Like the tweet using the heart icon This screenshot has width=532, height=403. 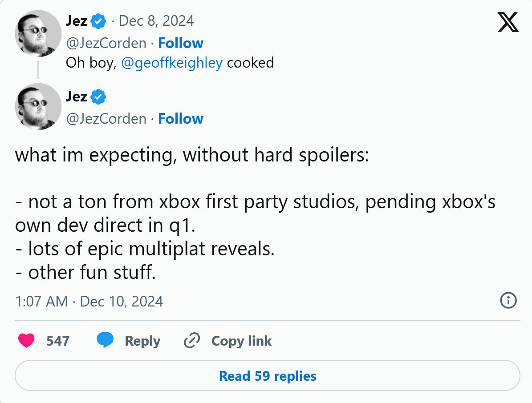point(26,341)
